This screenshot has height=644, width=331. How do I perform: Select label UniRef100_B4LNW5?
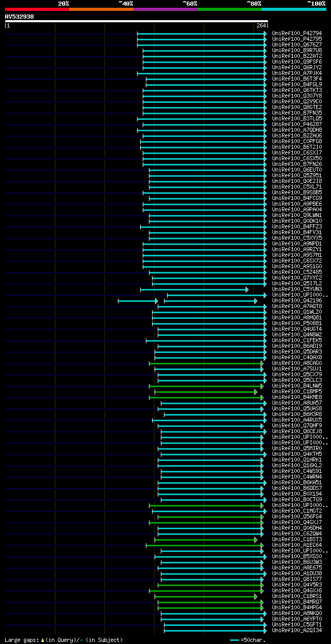click(x=297, y=386)
